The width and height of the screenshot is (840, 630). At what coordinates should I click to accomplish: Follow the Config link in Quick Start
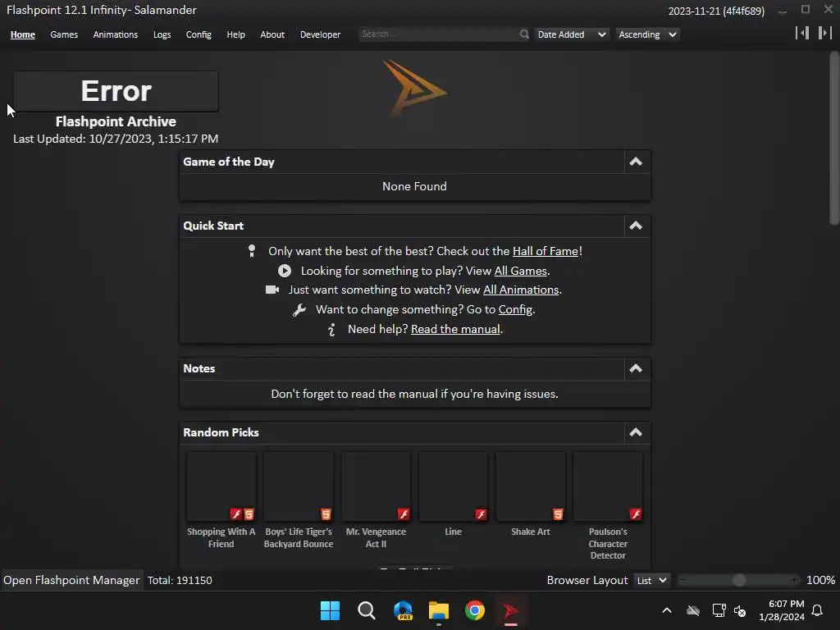tap(515, 309)
